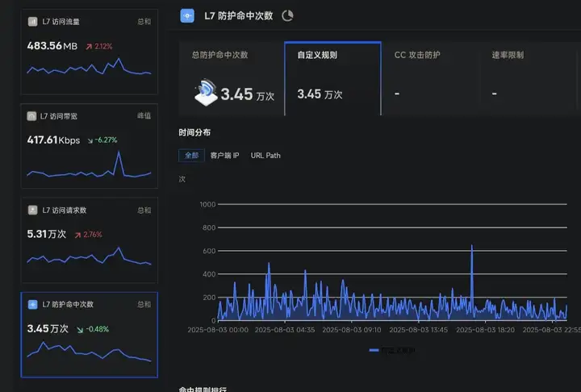The height and width of the screenshot is (392, 581).
Task: Toggle the 自定义规则 chart legend entry
Action: coord(392,350)
